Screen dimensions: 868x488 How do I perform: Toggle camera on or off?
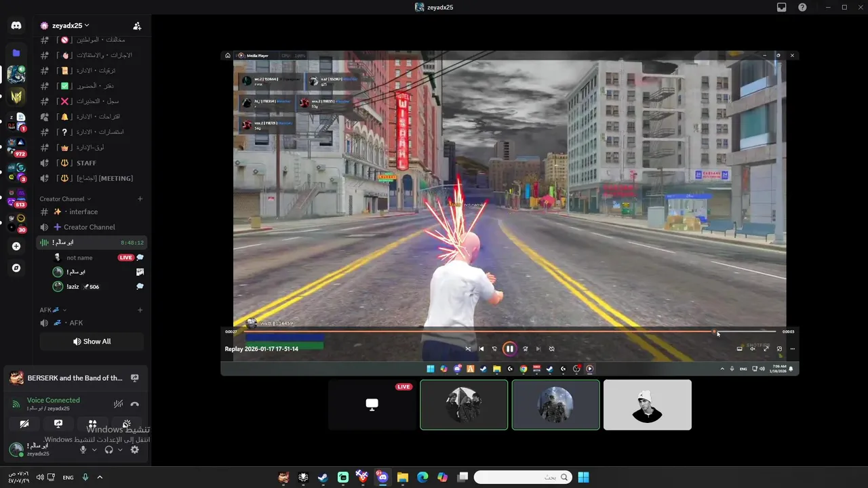click(24, 424)
